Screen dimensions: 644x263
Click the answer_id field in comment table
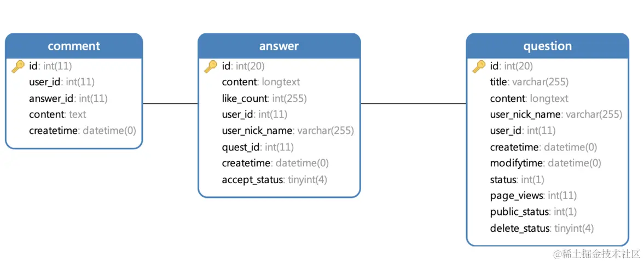click(x=51, y=98)
